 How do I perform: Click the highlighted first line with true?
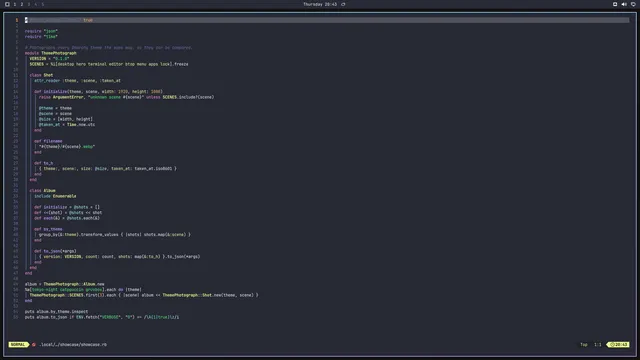pos(327,20)
